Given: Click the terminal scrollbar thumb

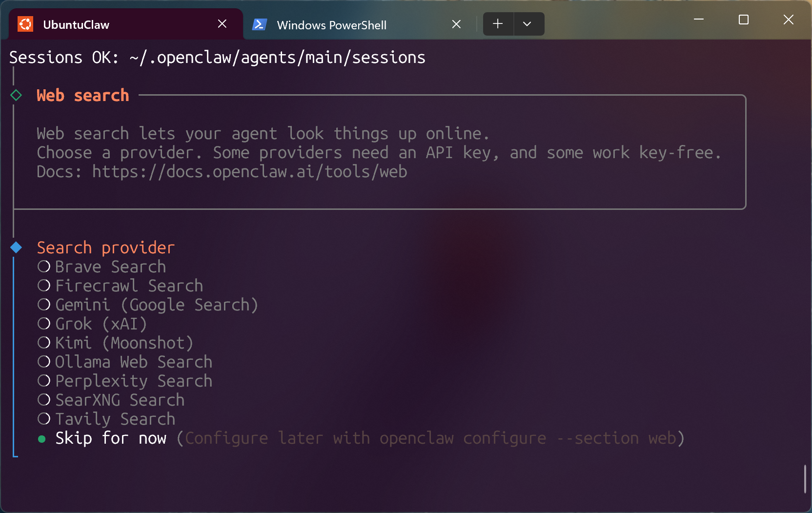Looking at the screenshot, I should tap(805, 479).
